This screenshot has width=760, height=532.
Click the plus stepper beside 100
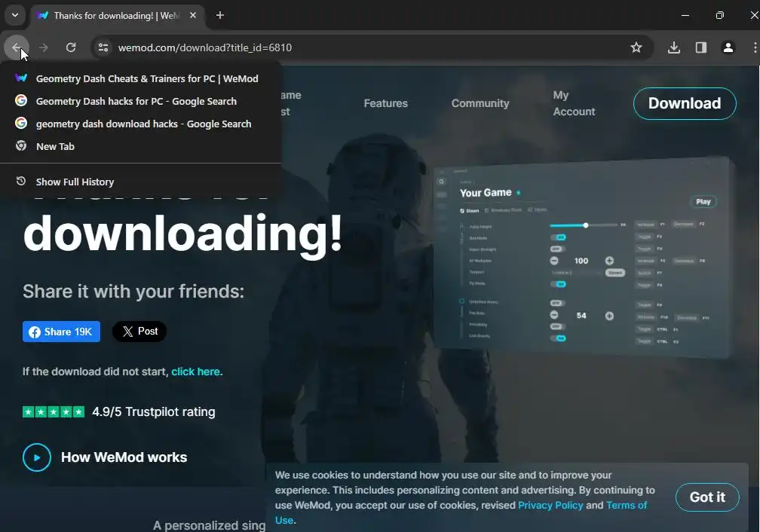[x=609, y=261]
